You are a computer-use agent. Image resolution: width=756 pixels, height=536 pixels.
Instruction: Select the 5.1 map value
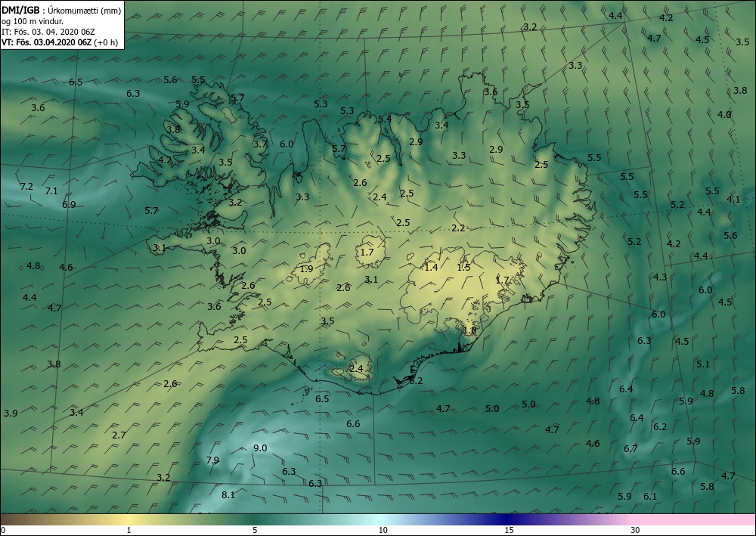[x=703, y=364]
